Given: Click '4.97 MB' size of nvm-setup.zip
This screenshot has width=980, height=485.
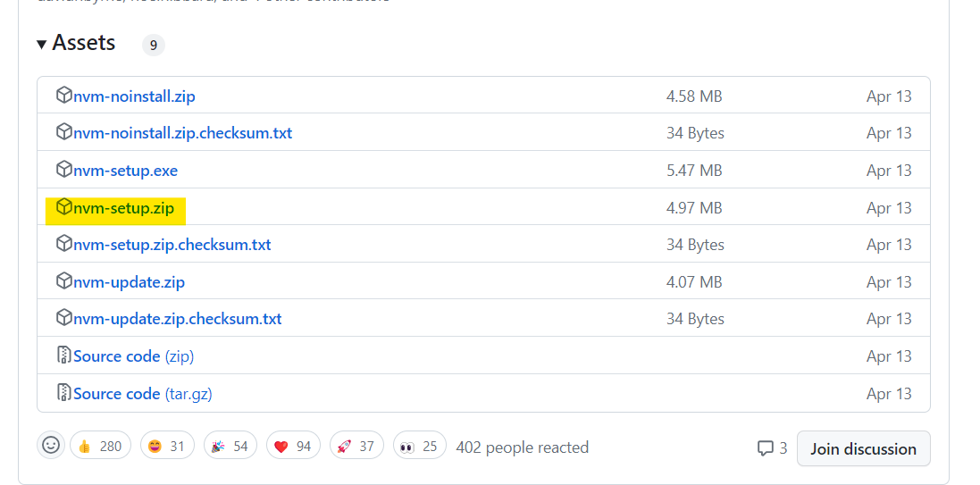Looking at the screenshot, I should 694,208.
